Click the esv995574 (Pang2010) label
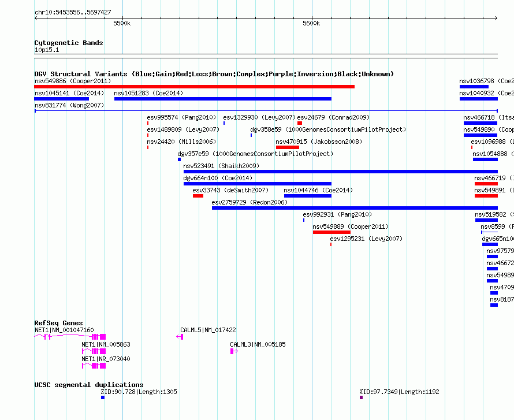The image size is (514, 420). pos(181,117)
